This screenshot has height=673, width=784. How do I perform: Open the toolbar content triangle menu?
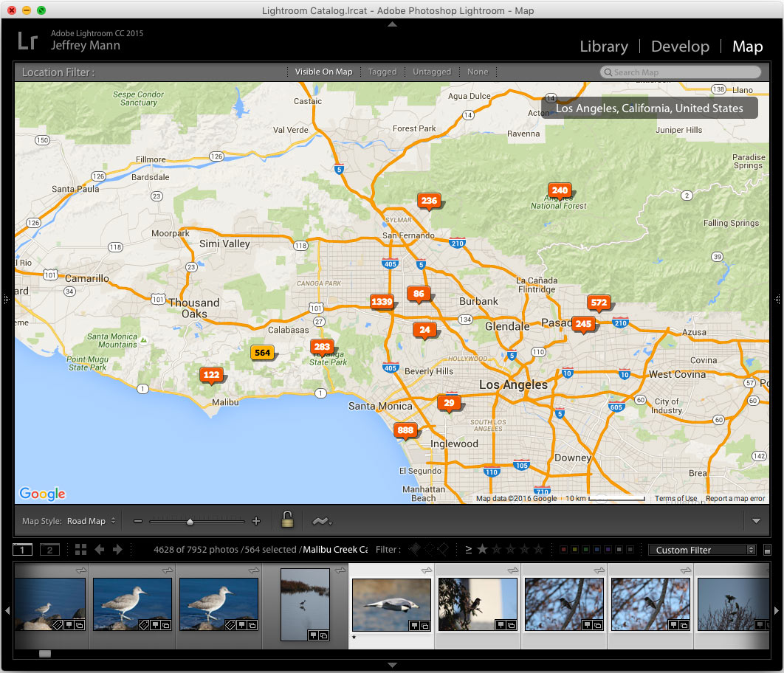(x=756, y=521)
